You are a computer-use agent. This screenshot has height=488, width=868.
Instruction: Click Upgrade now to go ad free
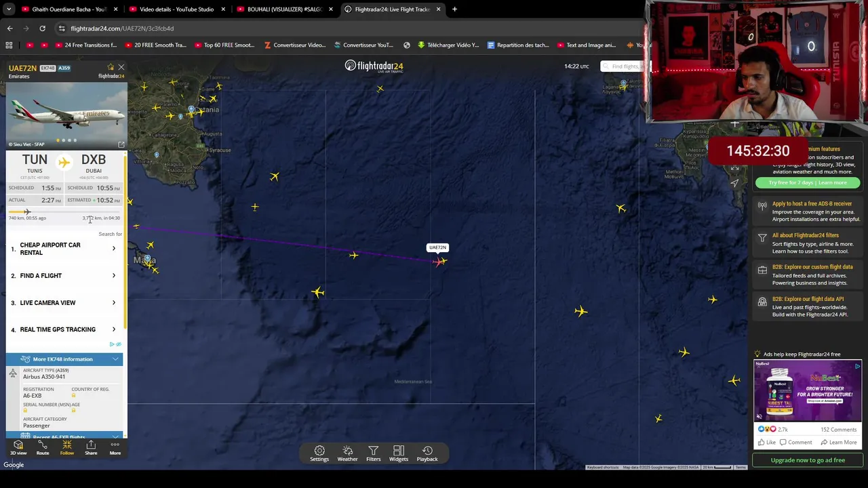pyautogui.click(x=808, y=460)
